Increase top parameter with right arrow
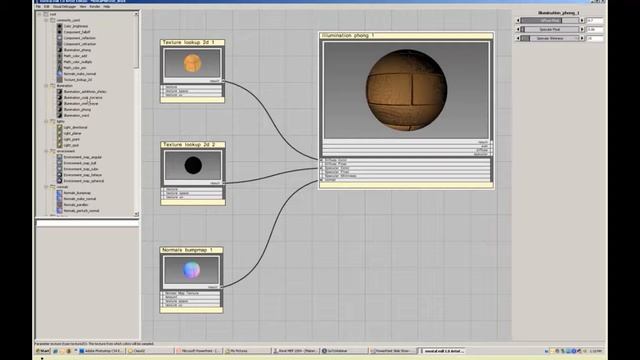The image size is (640, 360). click(582, 20)
